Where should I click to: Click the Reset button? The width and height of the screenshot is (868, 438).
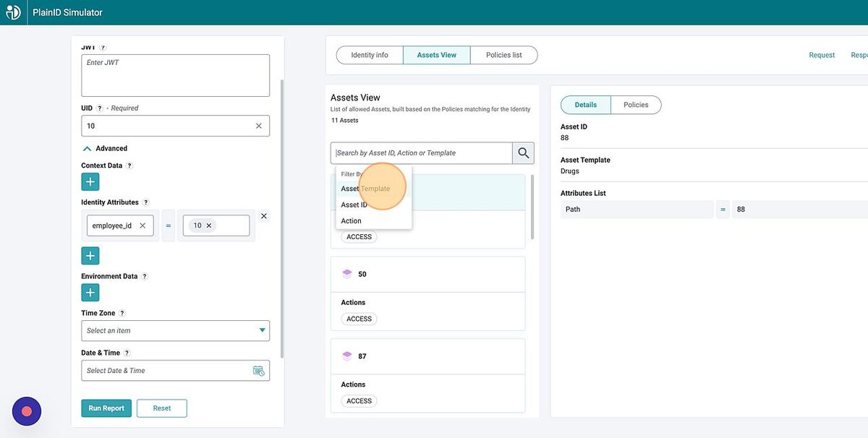[162, 408]
